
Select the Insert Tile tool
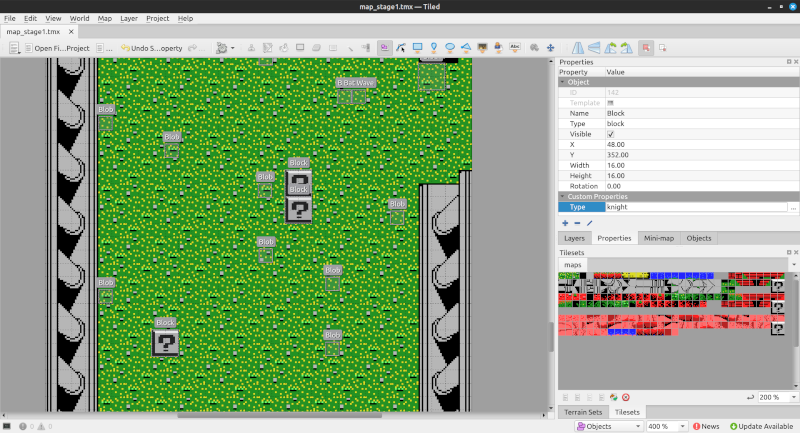(482, 48)
